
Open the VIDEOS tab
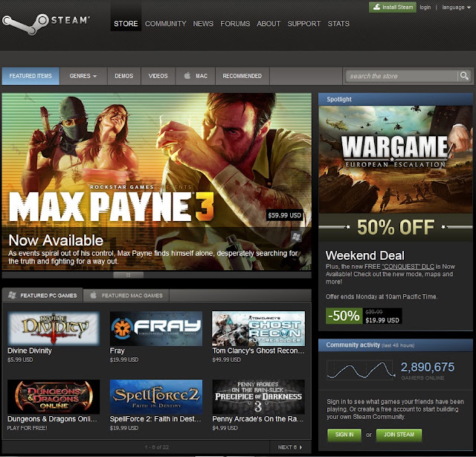coord(158,76)
